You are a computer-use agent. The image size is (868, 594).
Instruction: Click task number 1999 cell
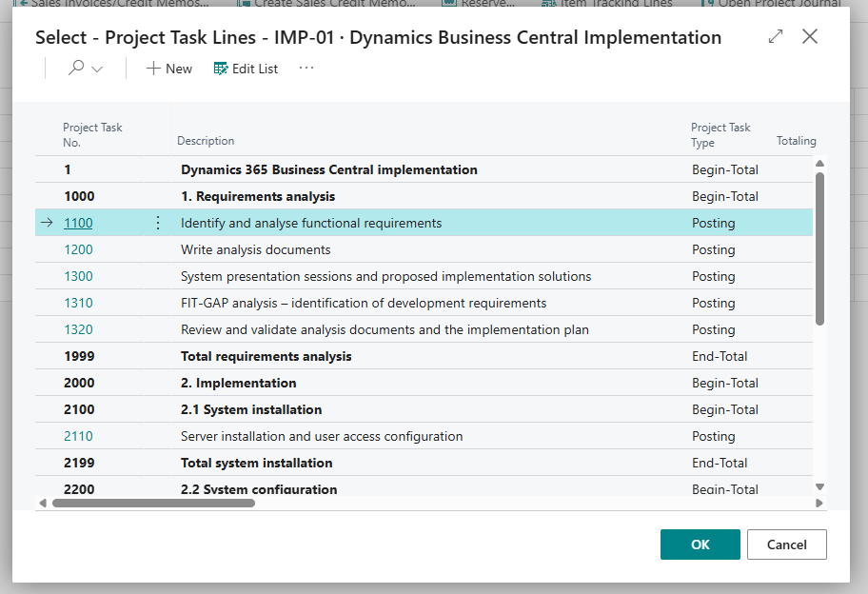click(x=79, y=356)
